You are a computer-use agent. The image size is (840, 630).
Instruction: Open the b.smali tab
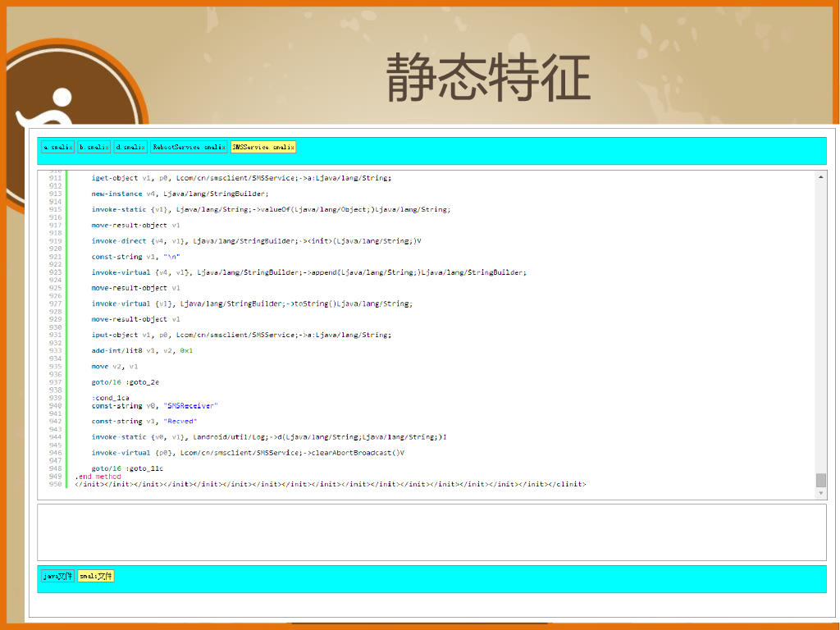click(92, 147)
